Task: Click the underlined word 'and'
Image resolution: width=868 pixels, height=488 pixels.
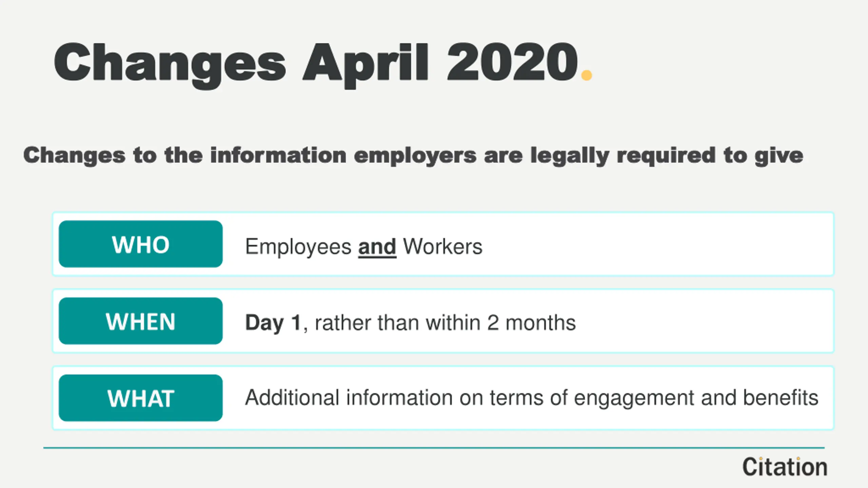Action: [377, 247]
